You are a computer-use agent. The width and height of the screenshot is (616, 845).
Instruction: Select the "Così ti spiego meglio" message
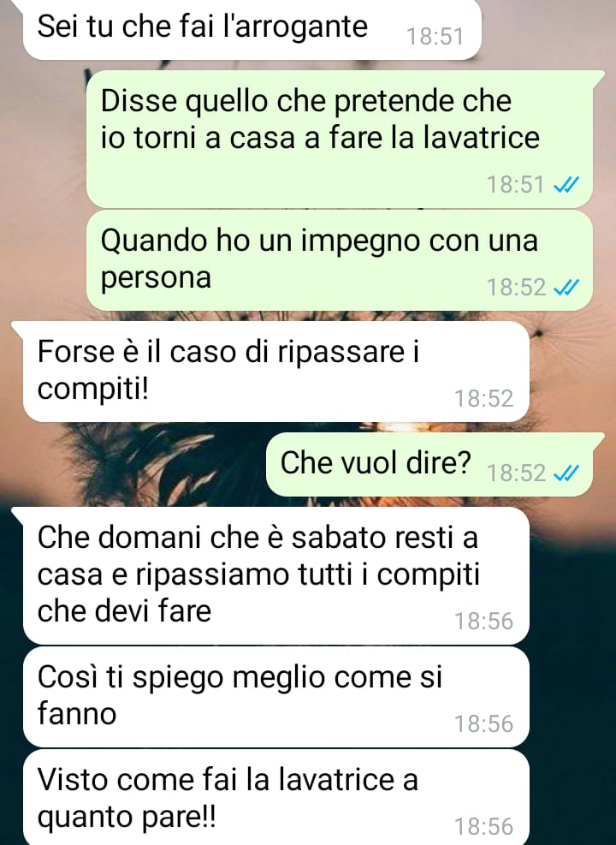point(275,698)
